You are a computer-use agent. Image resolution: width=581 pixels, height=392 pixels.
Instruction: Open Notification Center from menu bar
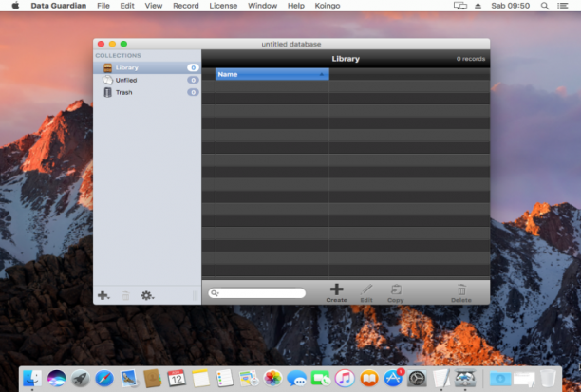click(x=562, y=6)
